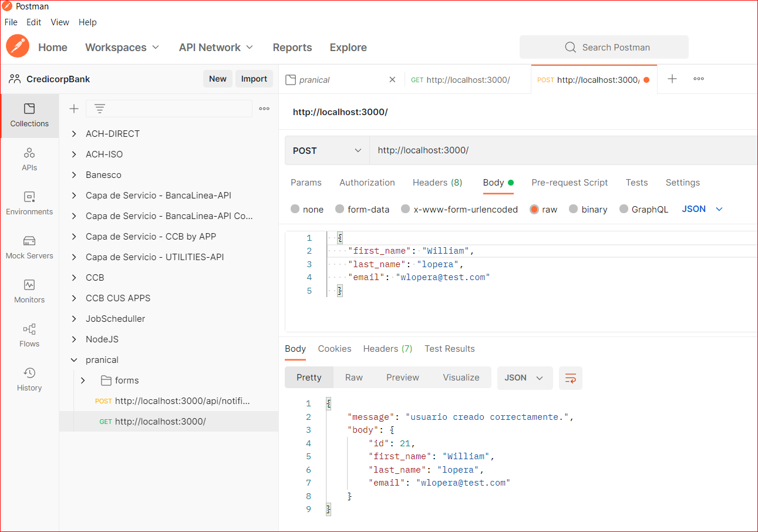Open the Collections sidebar panel

tap(29, 116)
